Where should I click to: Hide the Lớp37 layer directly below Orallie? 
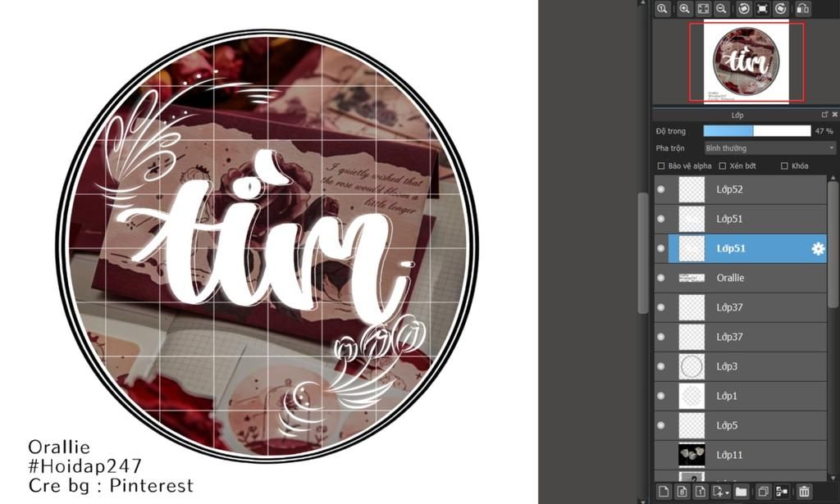pyautogui.click(x=661, y=307)
